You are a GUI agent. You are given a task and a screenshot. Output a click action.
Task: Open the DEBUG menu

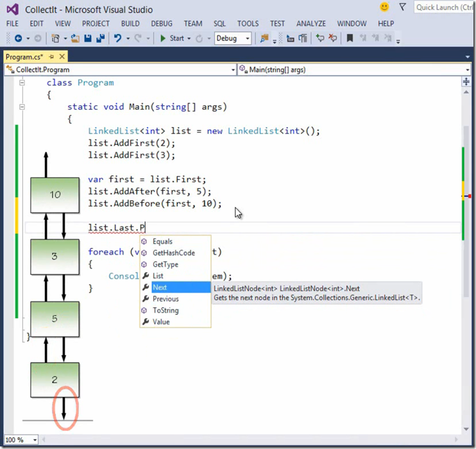point(162,24)
